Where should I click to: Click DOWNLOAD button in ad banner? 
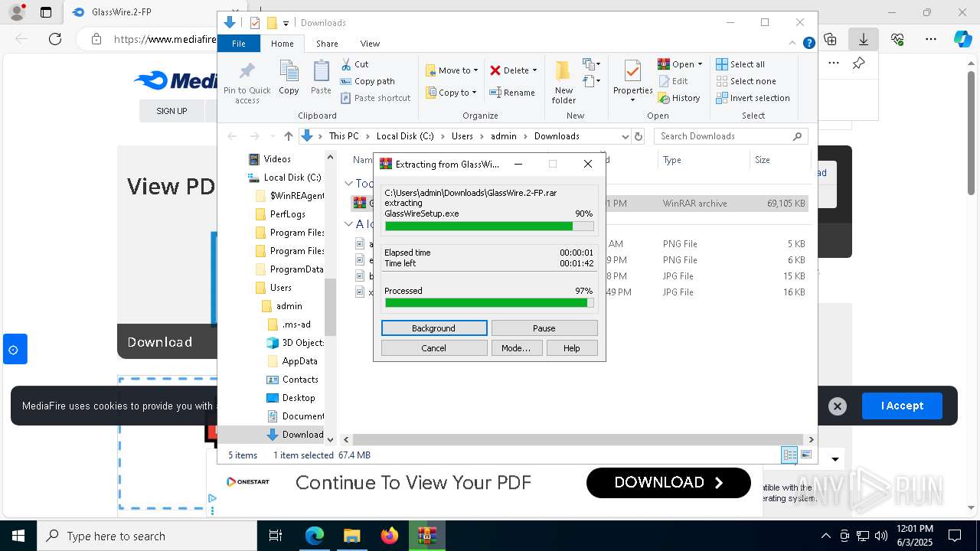click(x=668, y=482)
